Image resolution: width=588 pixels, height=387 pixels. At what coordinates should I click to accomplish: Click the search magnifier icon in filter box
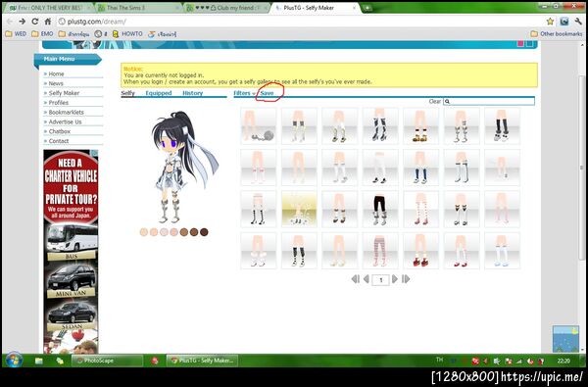point(448,101)
